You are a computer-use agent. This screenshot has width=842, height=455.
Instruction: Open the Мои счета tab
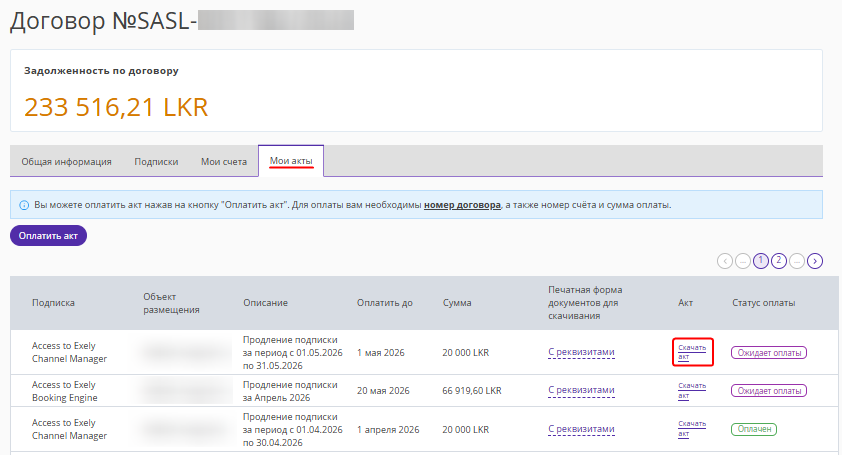click(224, 161)
